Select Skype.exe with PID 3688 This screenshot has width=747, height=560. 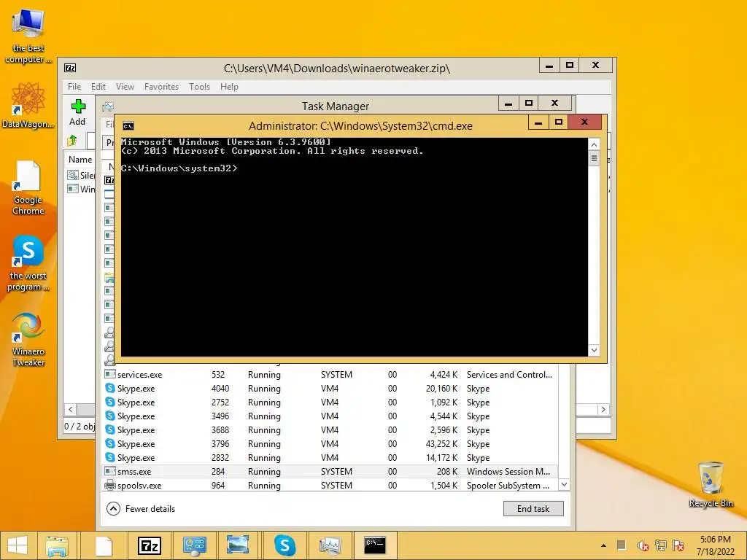click(329, 430)
